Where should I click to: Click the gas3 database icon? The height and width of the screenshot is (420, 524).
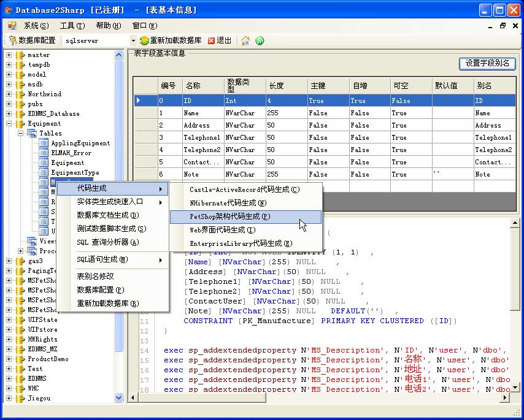pyautogui.click(x=21, y=261)
